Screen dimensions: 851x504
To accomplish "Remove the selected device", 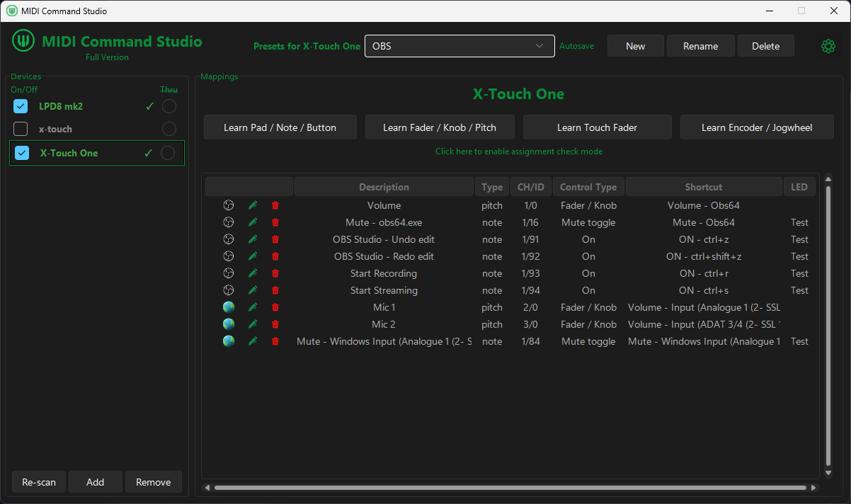I will [154, 482].
